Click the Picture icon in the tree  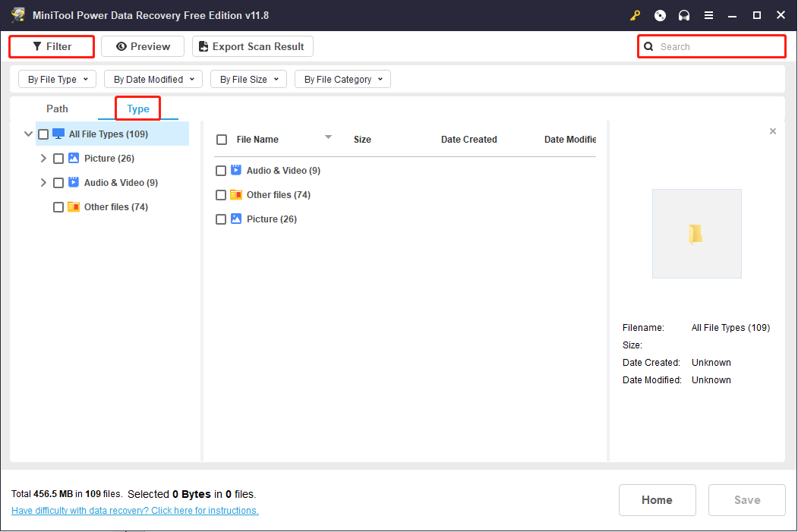(x=74, y=158)
